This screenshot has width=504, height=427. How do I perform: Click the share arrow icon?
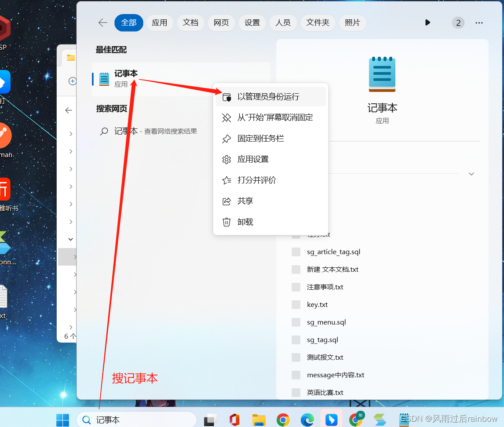click(226, 201)
